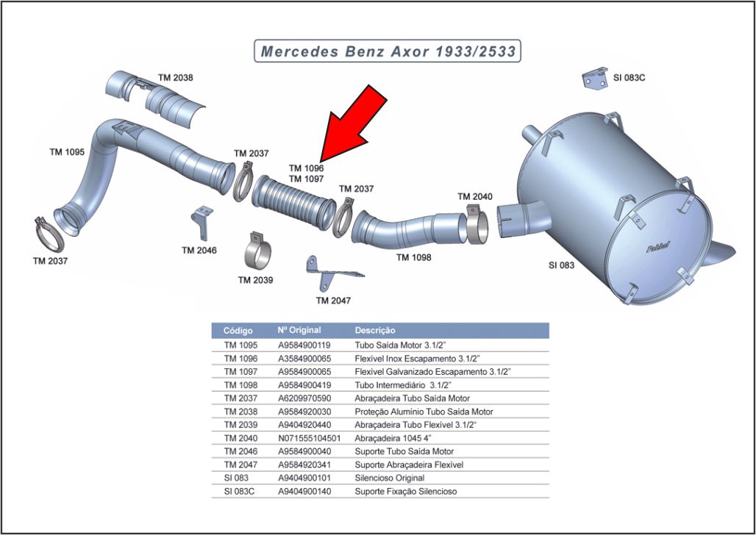Image resolution: width=756 pixels, height=535 pixels.
Task: Click the TM 2040 label in the diagram
Action: click(475, 197)
